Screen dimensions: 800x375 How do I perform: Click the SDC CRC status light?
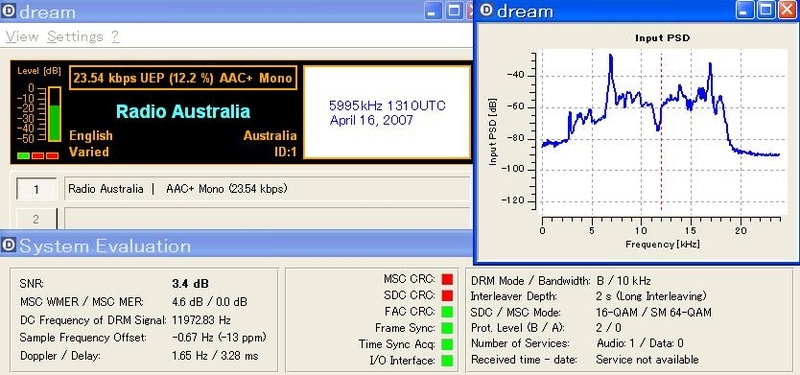447,295
